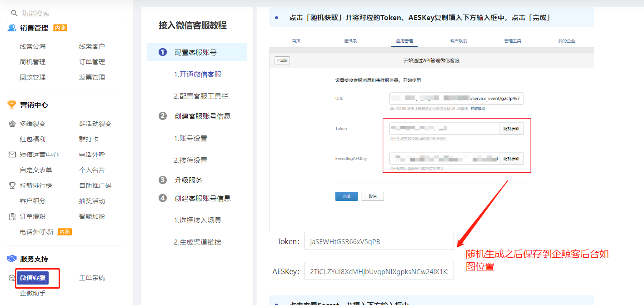
Task: Click the 内测 badge next to 销售管理
Action: pyautogui.click(x=60, y=28)
